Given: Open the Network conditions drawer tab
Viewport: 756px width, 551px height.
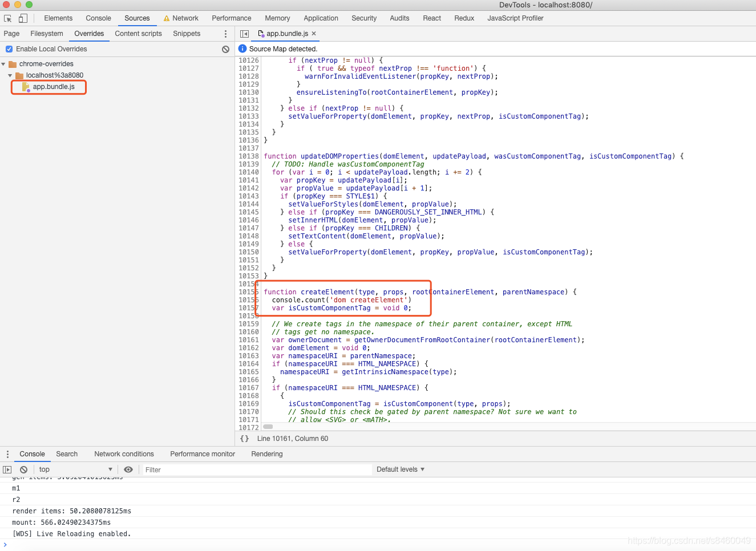Looking at the screenshot, I should point(124,454).
